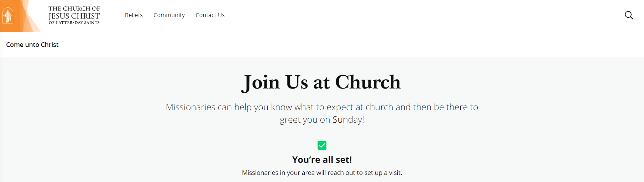Go to Contact Us in navigation
644x182 pixels.
coord(210,15)
